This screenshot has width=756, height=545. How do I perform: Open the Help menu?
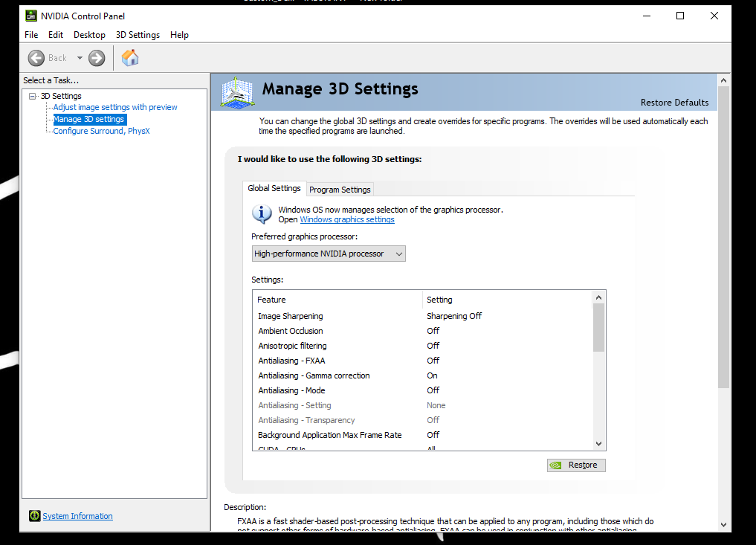(179, 35)
